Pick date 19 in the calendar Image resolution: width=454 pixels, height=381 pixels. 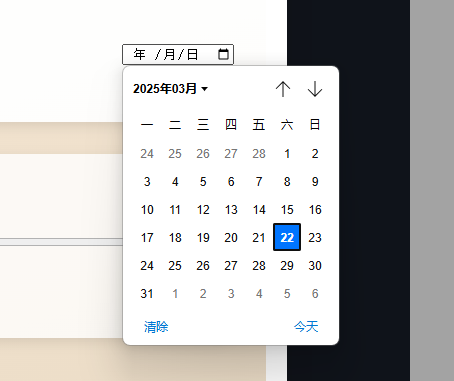[203, 238]
